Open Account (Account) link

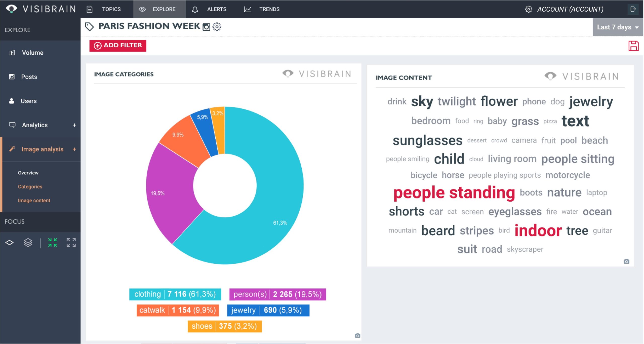570,9
